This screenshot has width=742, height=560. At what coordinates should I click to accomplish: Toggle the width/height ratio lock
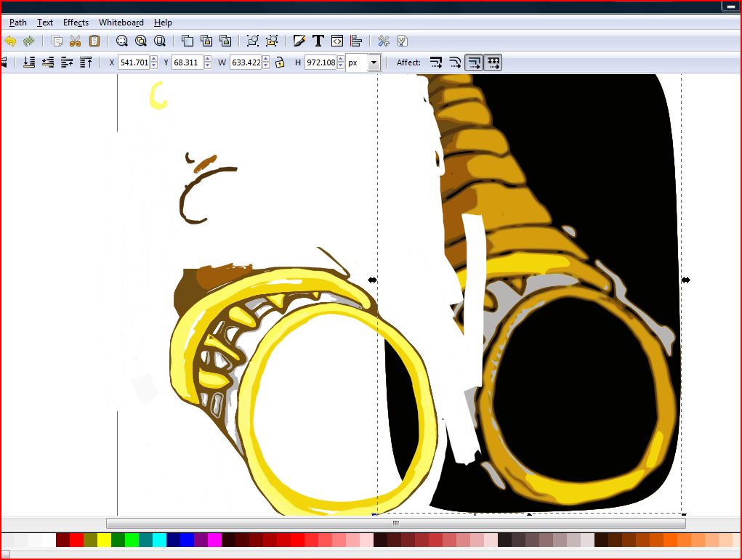click(280, 63)
